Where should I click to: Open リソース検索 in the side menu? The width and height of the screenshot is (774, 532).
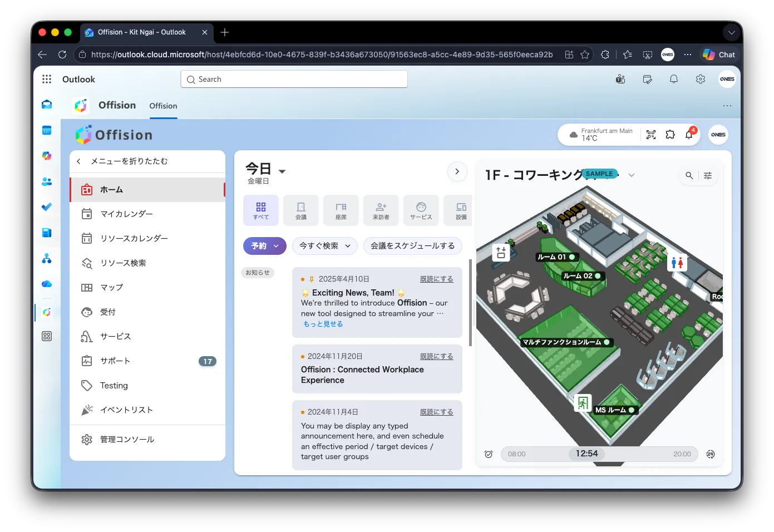147,263
